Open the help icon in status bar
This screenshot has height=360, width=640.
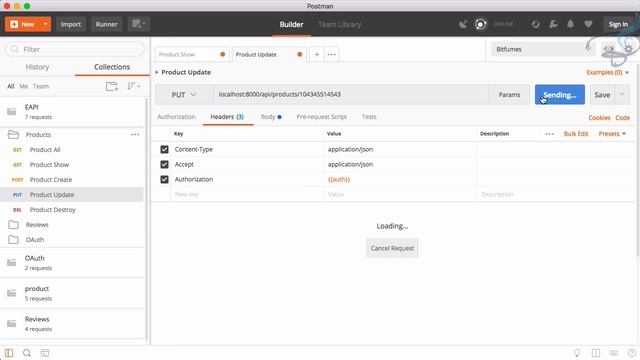[632, 353]
